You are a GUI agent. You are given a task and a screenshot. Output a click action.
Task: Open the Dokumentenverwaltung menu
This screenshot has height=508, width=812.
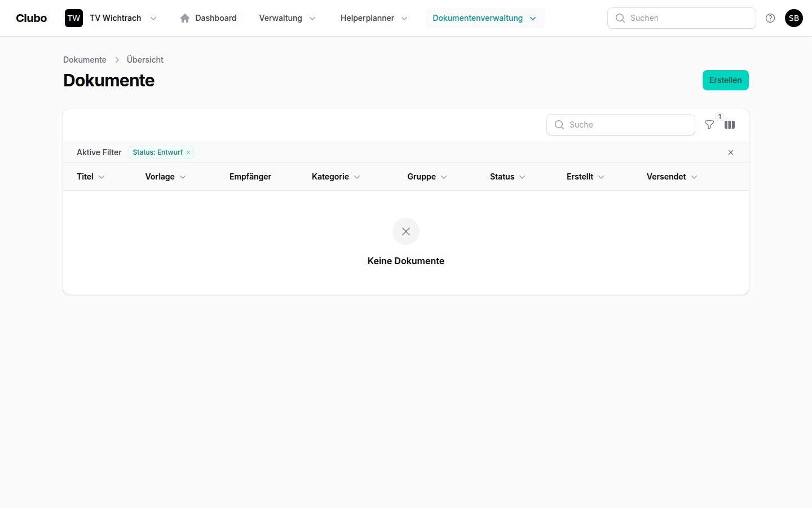[484, 18]
